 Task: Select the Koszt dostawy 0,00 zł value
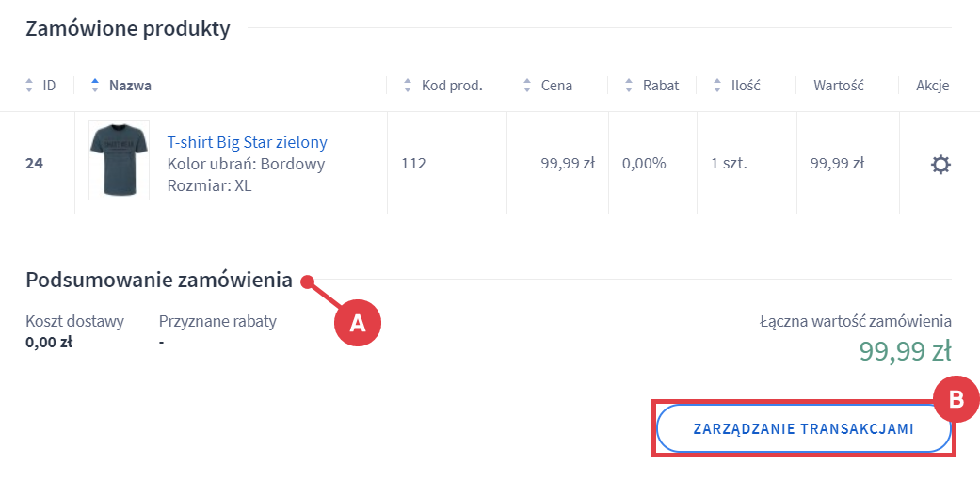click(49, 342)
